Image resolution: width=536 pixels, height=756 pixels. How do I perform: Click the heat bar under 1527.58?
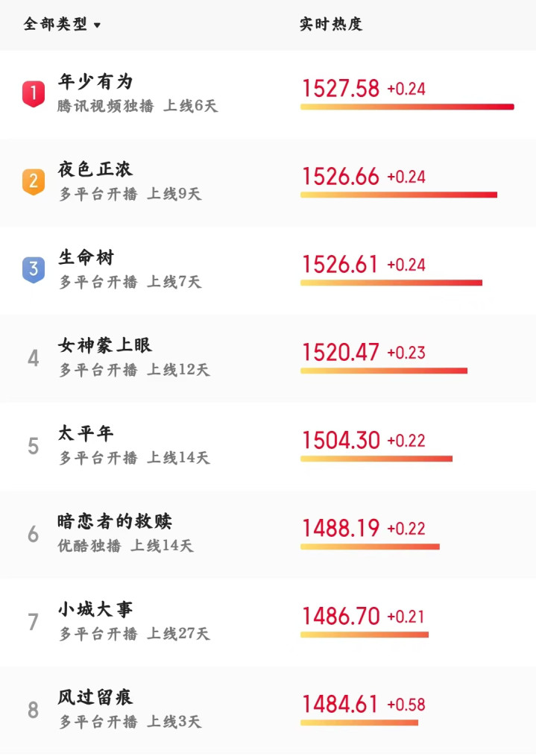pyautogui.click(x=407, y=107)
